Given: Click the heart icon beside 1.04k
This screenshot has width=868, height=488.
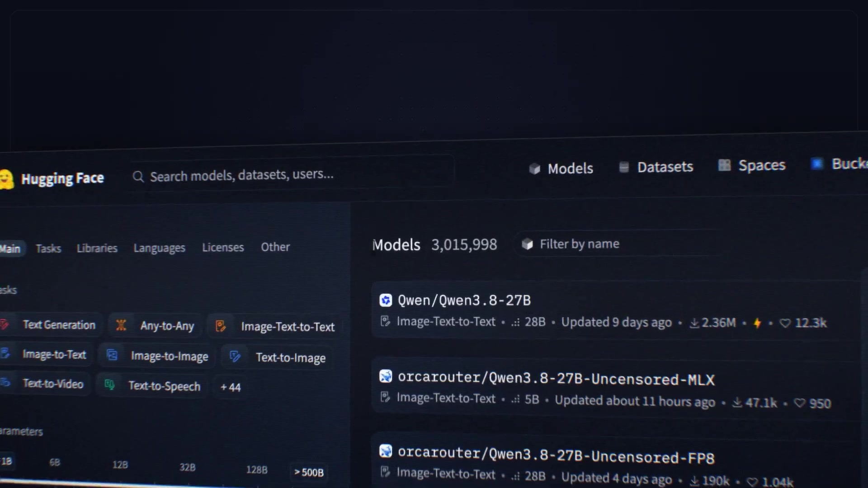Looking at the screenshot, I should click(x=752, y=483).
